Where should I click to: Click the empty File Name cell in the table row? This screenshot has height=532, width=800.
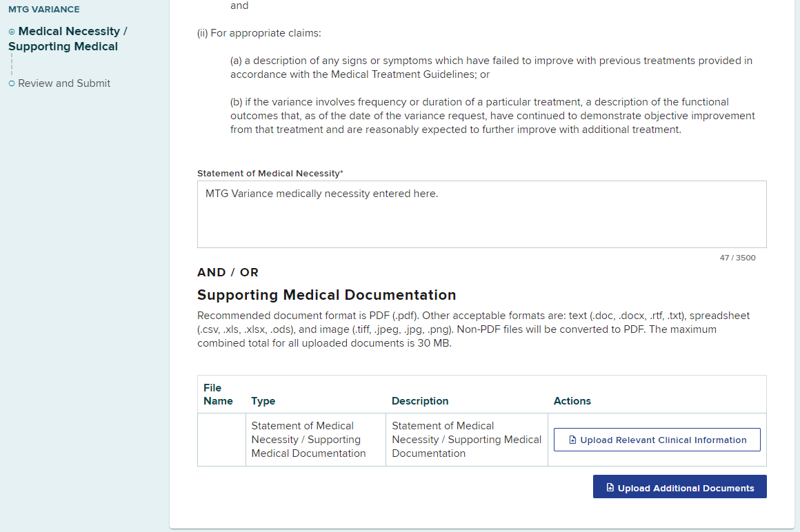[221, 440]
